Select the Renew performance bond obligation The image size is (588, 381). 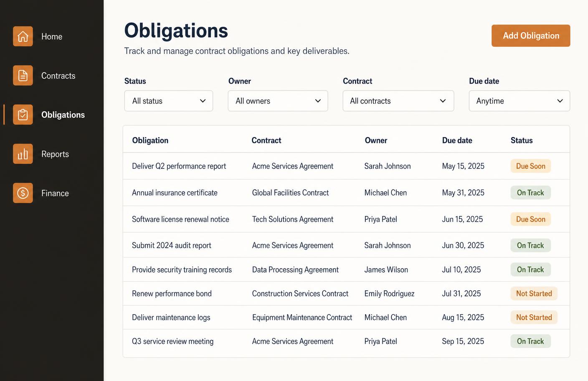point(172,294)
